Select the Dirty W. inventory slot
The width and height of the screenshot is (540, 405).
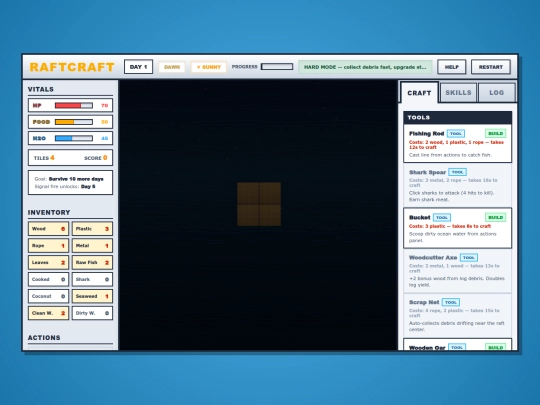(92, 313)
